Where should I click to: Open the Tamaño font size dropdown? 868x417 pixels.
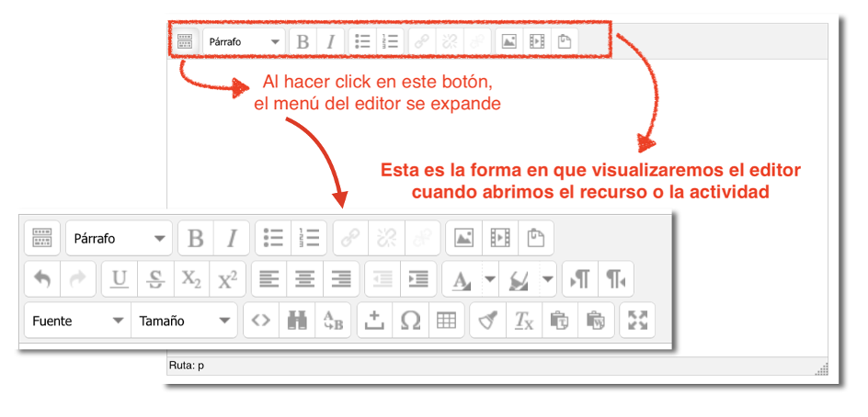click(184, 321)
